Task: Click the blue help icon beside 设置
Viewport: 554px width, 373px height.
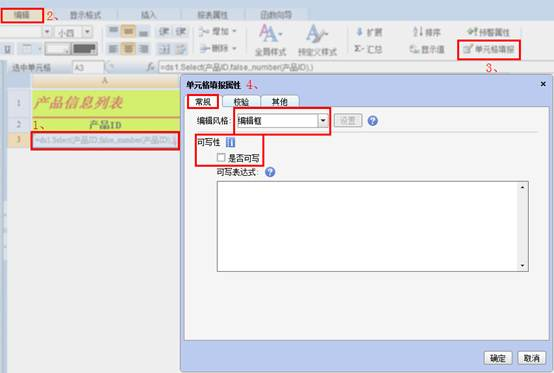Action: tap(373, 121)
